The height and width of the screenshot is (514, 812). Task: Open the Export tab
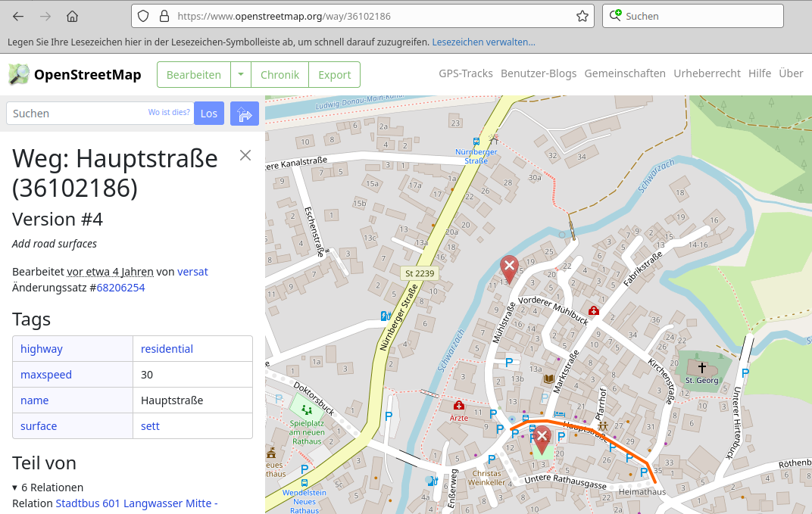pos(334,74)
